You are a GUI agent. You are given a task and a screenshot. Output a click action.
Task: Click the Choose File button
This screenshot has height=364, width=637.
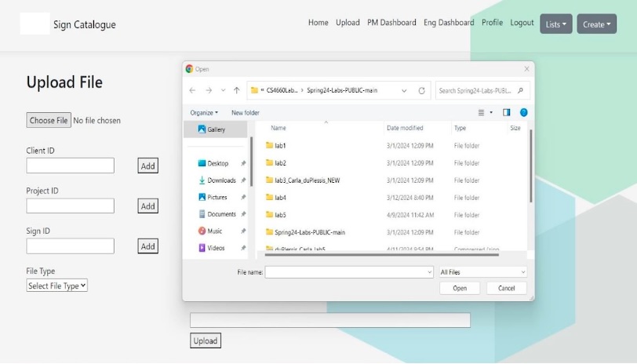click(49, 120)
